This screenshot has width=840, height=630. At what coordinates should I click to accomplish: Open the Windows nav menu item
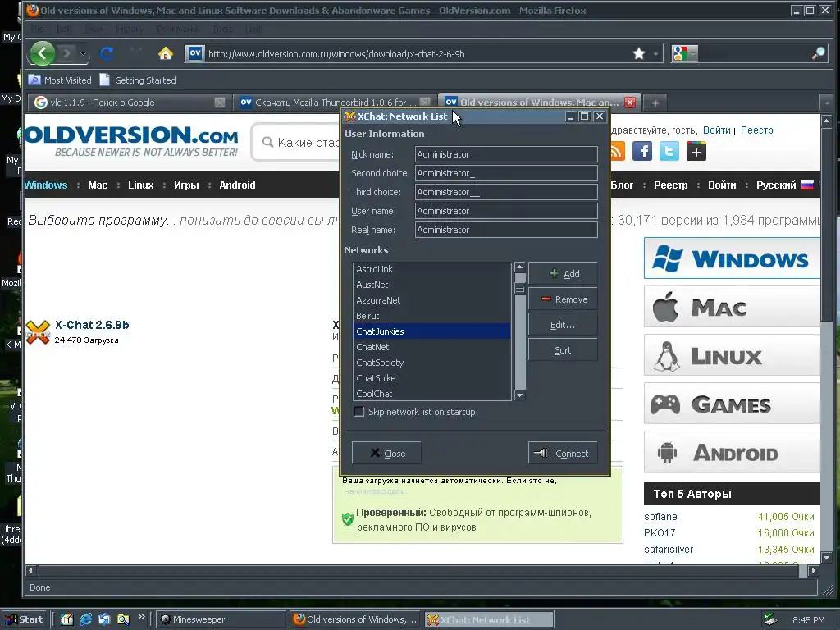click(46, 185)
